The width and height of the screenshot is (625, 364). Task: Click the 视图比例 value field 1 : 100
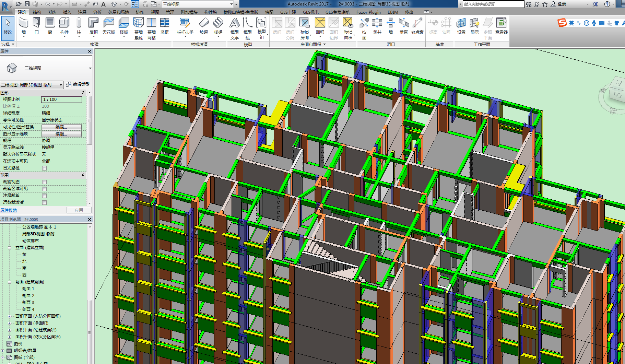pos(62,99)
